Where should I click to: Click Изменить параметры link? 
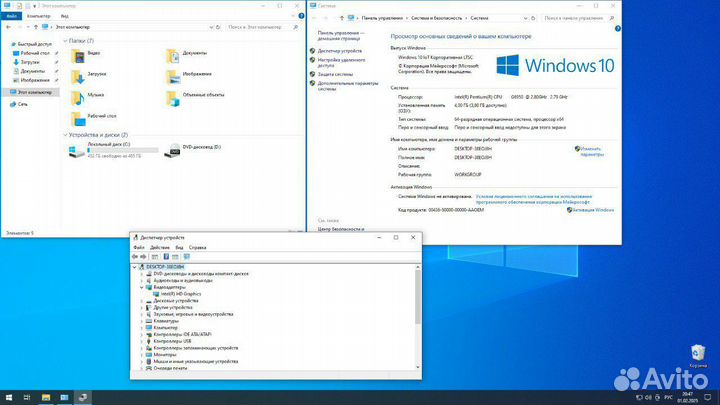click(x=592, y=152)
